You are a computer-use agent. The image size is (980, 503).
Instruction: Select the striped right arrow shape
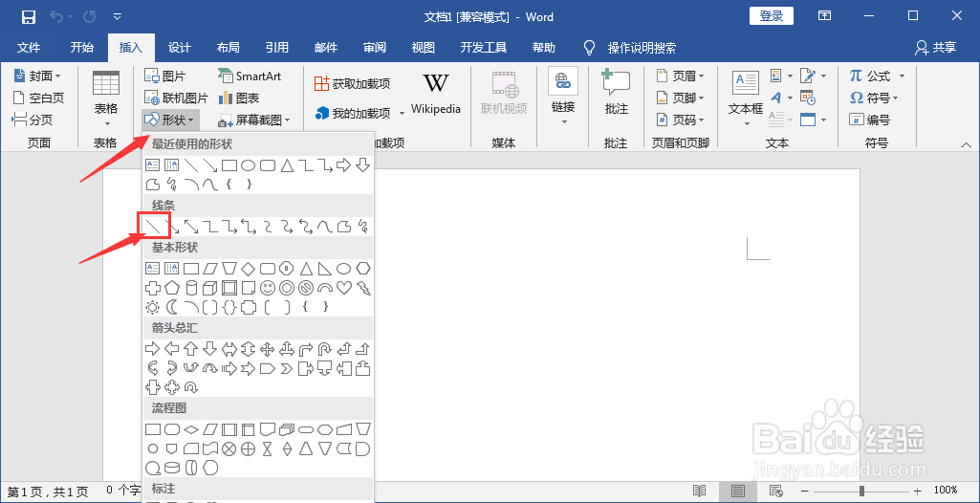click(x=229, y=369)
